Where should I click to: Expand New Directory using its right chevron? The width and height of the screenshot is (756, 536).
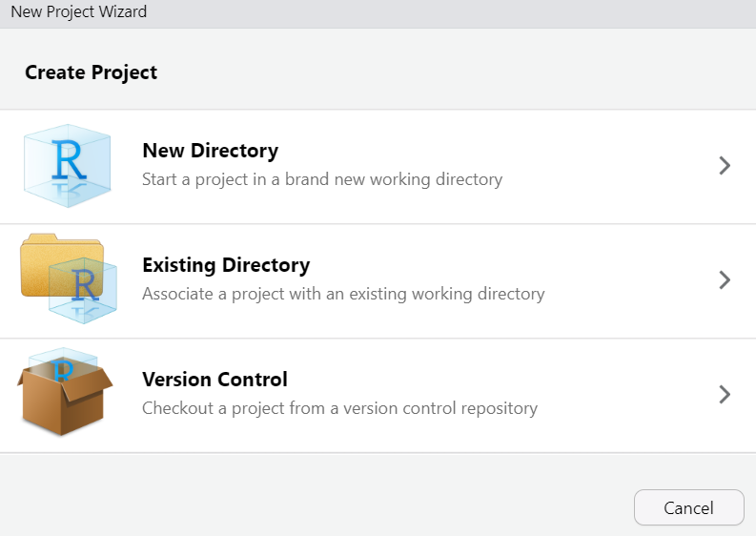tap(725, 166)
